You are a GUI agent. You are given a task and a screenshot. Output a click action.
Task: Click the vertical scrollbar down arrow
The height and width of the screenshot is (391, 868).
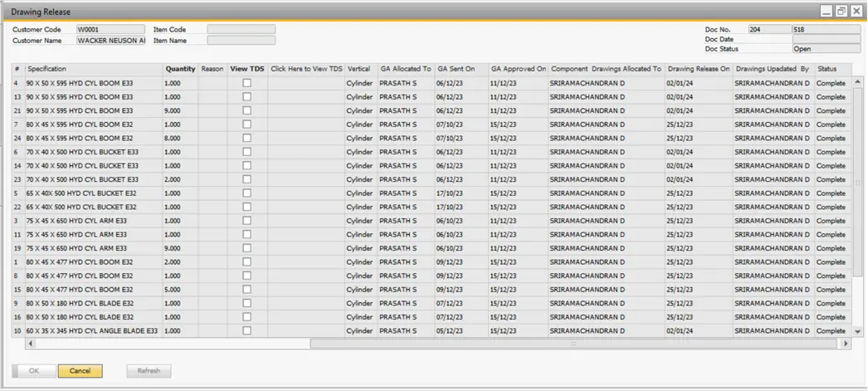click(x=858, y=331)
